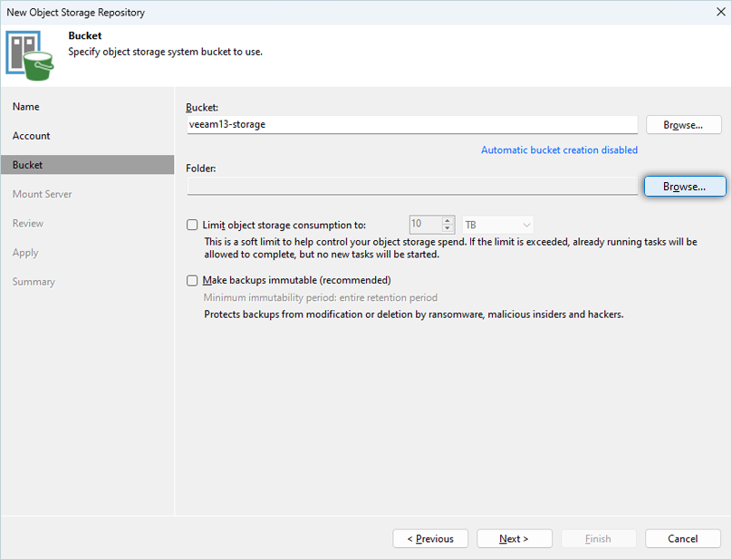Select the Bucket step in sidebar
The width and height of the screenshot is (732, 560).
coord(28,165)
